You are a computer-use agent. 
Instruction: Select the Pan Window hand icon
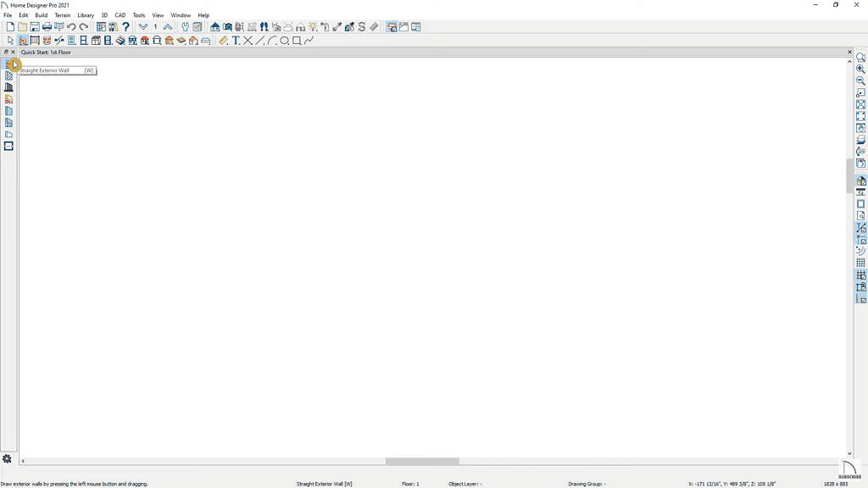point(860,128)
